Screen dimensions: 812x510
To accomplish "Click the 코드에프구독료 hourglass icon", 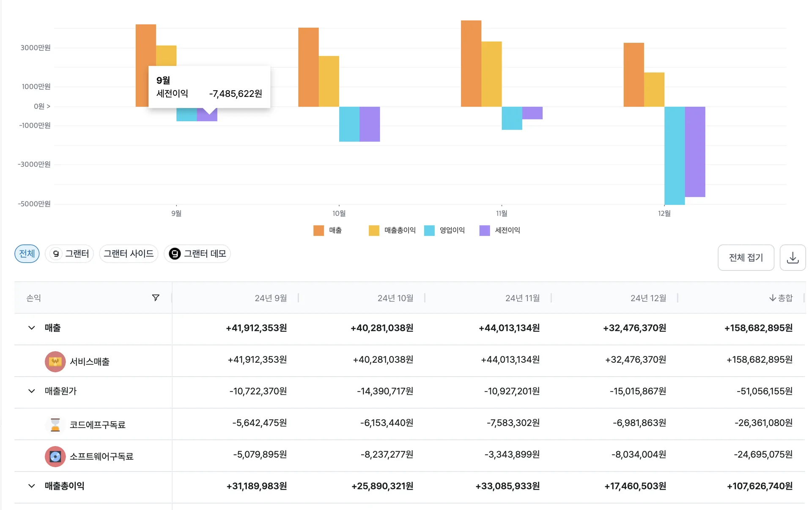I will (55, 425).
